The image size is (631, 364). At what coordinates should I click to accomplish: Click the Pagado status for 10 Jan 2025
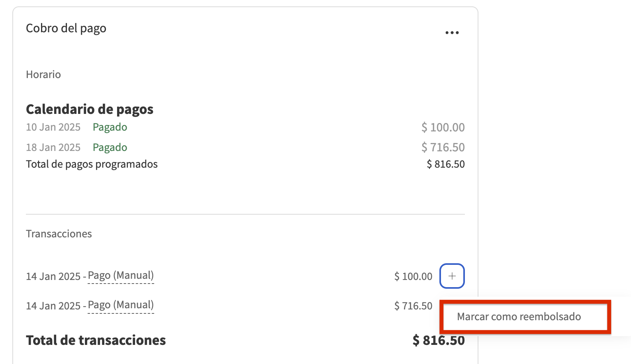110,127
